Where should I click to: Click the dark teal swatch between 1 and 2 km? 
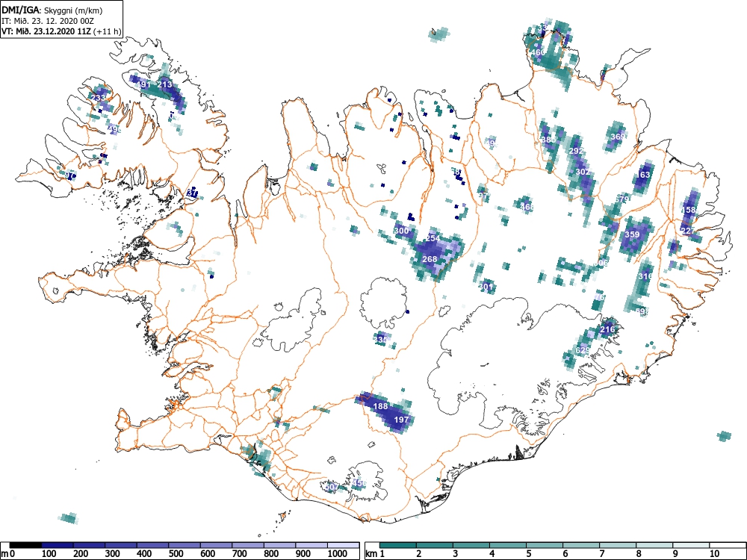(398, 545)
